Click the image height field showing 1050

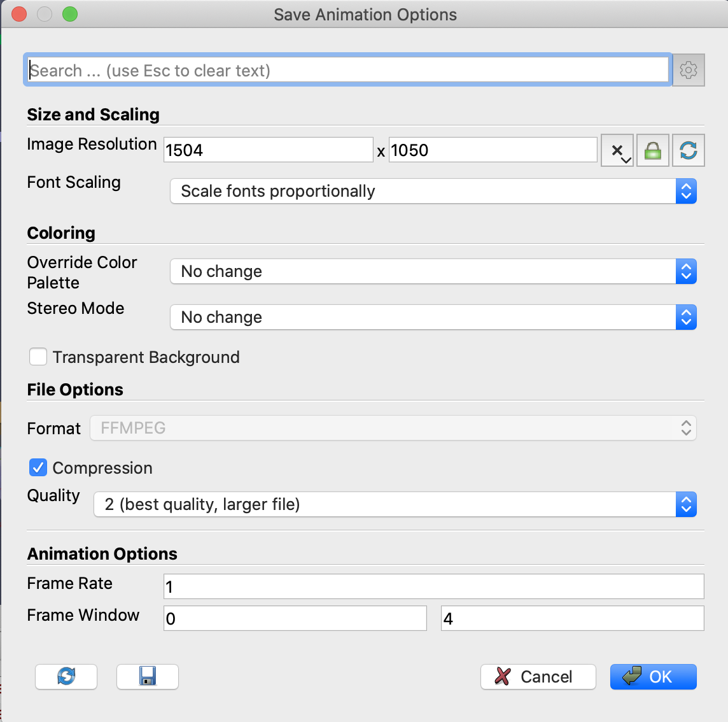pyautogui.click(x=493, y=150)
